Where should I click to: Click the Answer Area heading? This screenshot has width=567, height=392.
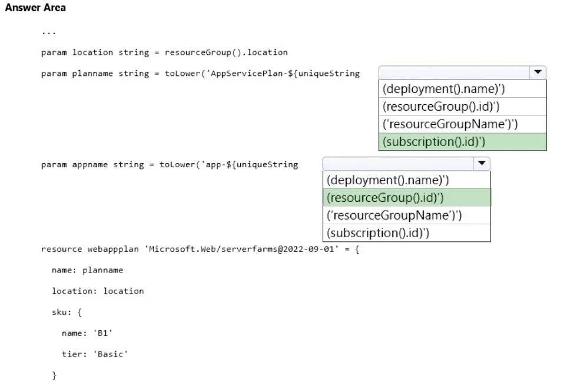[x=35, y=8]
